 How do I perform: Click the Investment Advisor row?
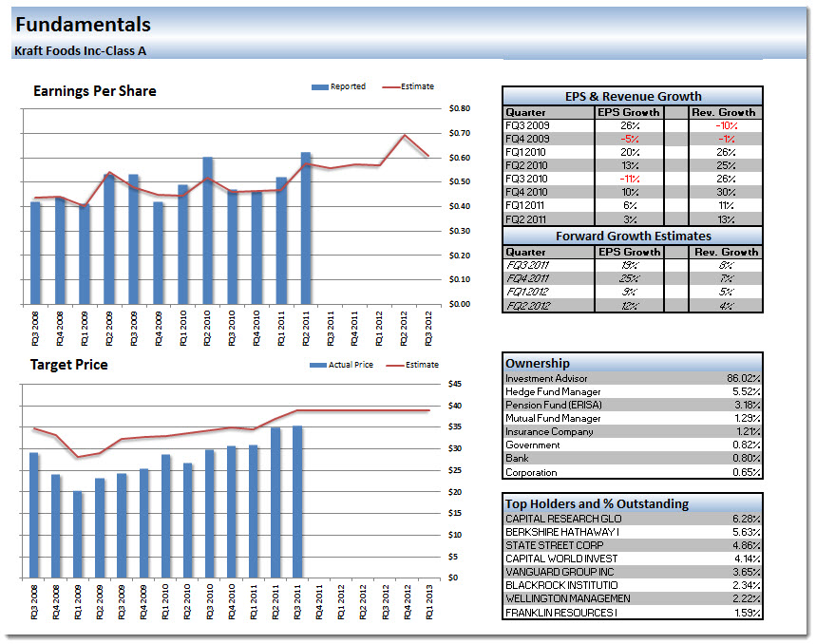(x=633, y=378)
